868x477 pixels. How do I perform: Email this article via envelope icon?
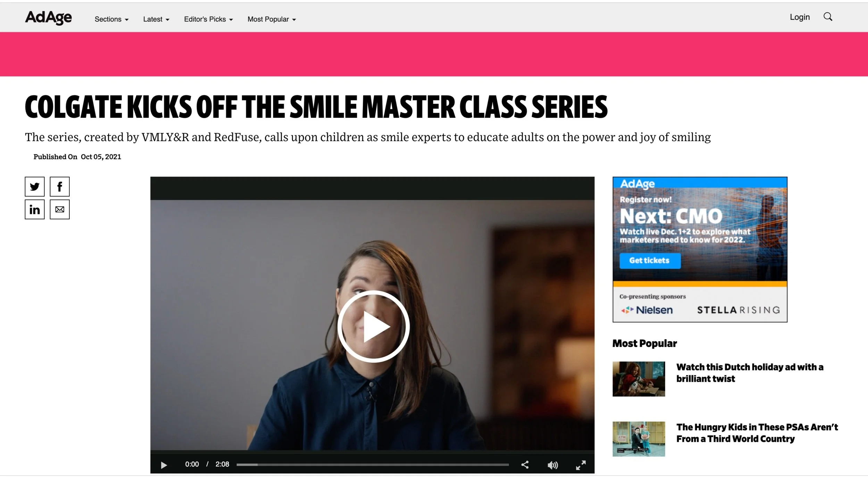(60, 209)
